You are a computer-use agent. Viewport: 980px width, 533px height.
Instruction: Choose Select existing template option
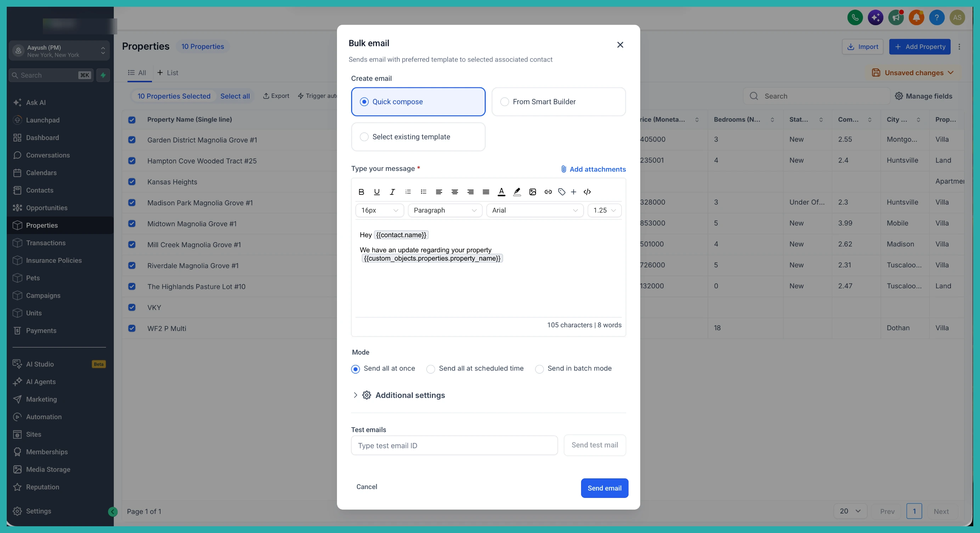tap(418, 137)
